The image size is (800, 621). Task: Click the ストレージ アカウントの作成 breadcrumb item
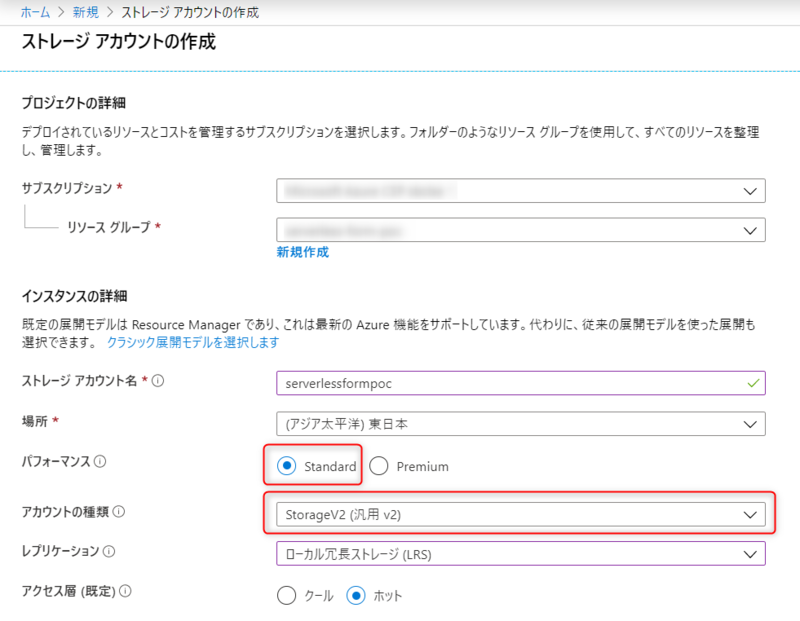tap(190, 13)
